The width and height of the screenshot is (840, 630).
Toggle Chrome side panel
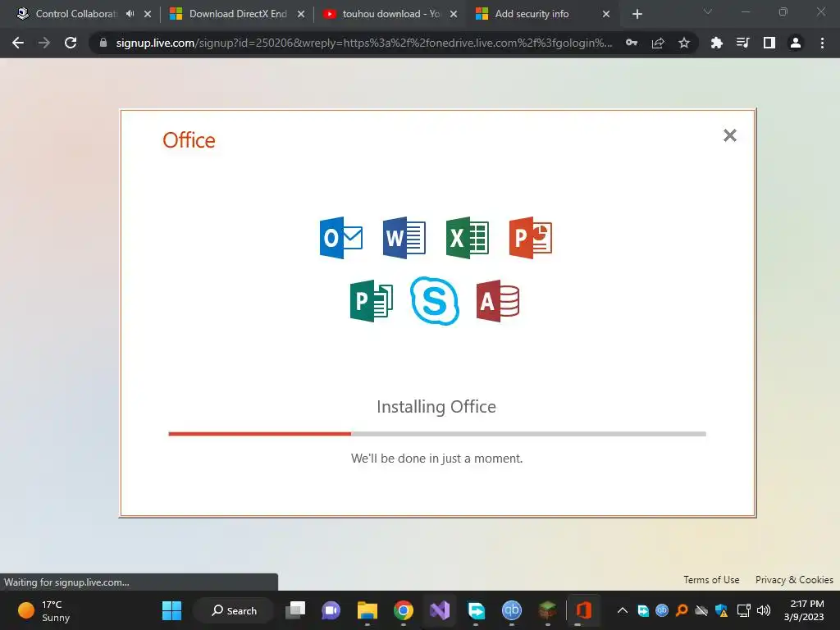(769, 43)
